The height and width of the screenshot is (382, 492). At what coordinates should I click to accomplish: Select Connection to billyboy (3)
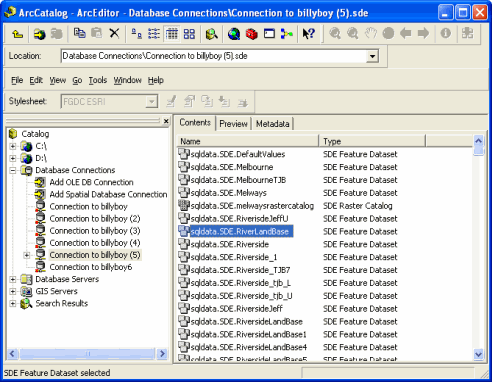tap(95, 231)
